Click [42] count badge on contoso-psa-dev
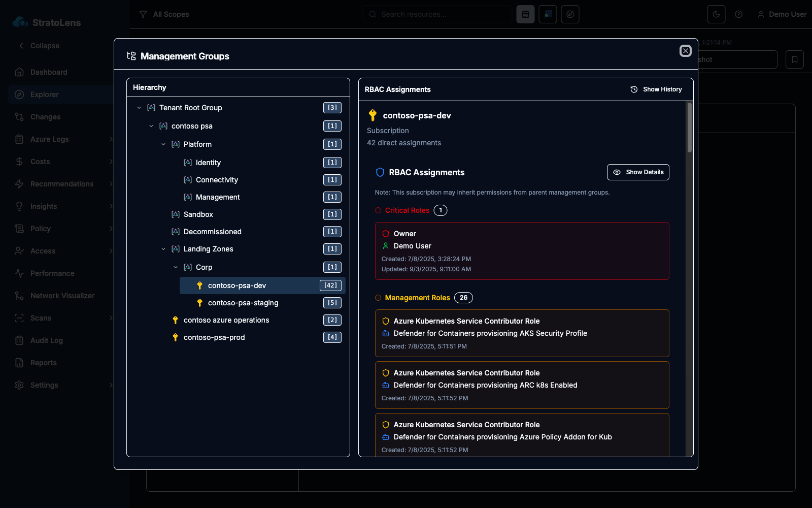 pyautogui.click(x=330, y=285)
